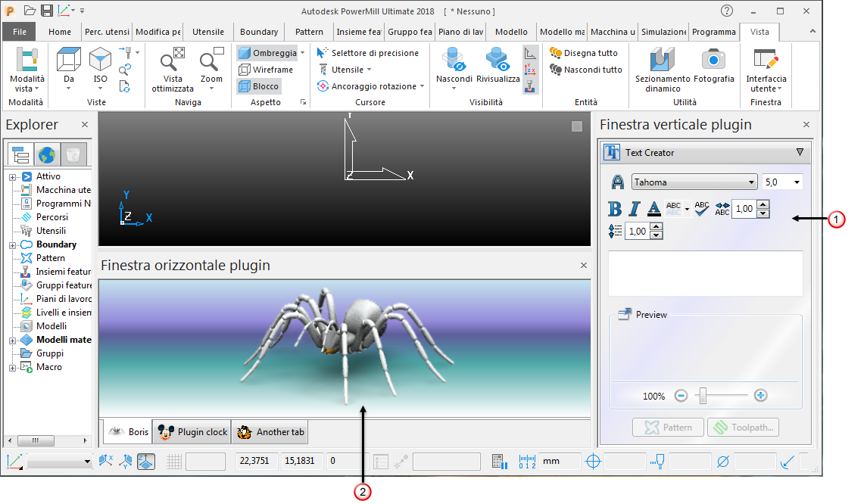Click Disegna tutto

[x=583, y=53]
